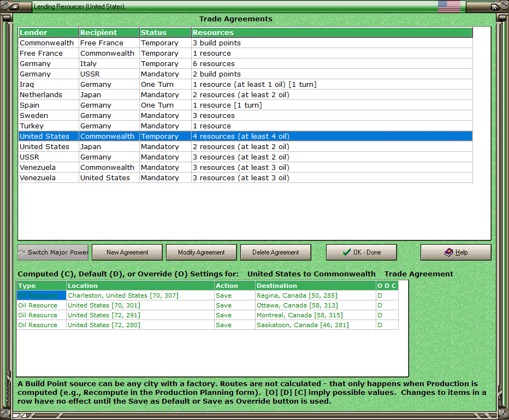The width and height of the screenshot is (509, 420).
Task: Click Modify Agreement button
Action: (202, 252)
